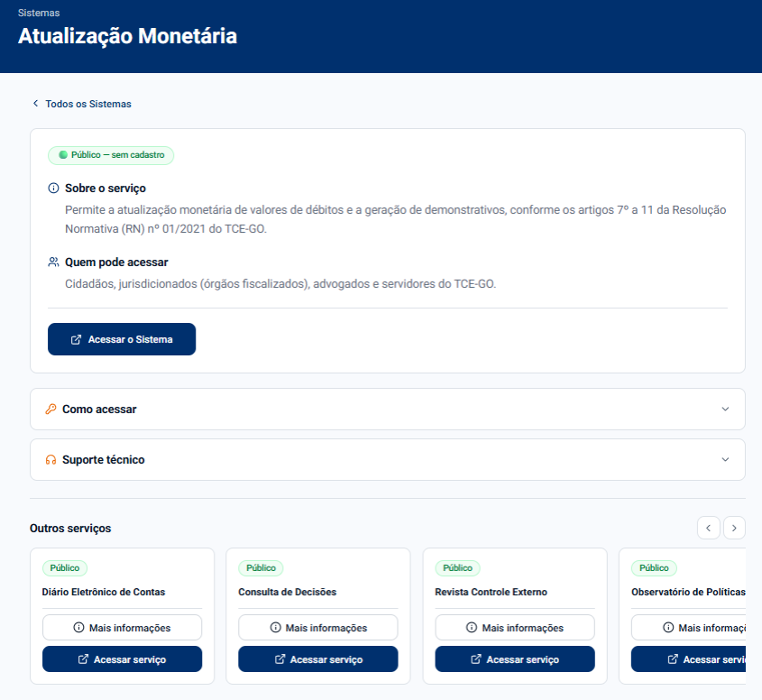The height and width of the screenshot is (700, 762).
Task: Access the Diário Eletrônico de Contas service
Action: pos(122,659)
